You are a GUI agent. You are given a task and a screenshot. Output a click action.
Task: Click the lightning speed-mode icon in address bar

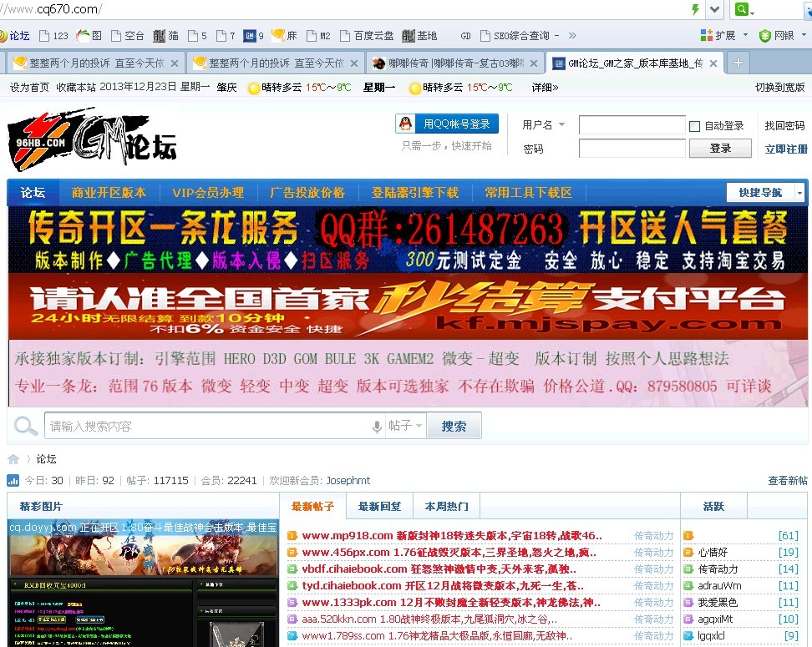coord(695,9)
